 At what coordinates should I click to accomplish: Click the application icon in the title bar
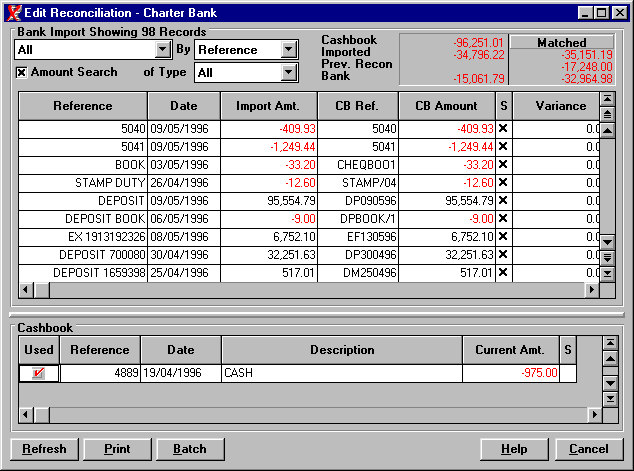pyautogui.click(x=13, y=13)
